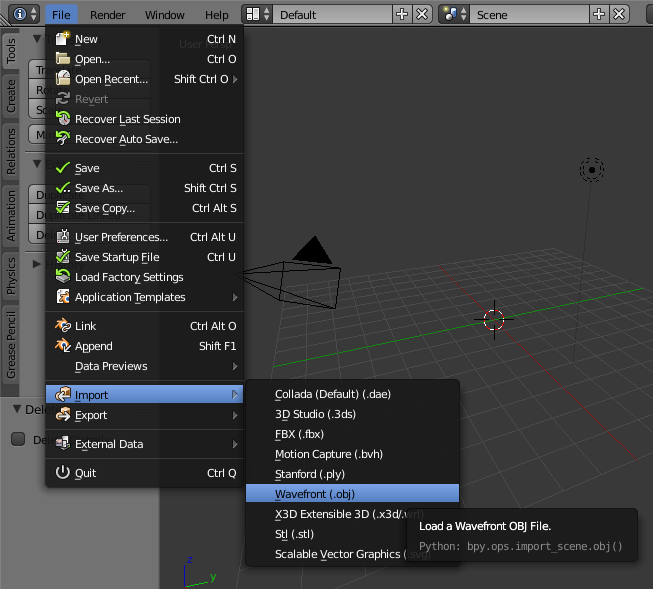
Task: Delete the Default screen layout with X icon
Action: click(422, 15)
